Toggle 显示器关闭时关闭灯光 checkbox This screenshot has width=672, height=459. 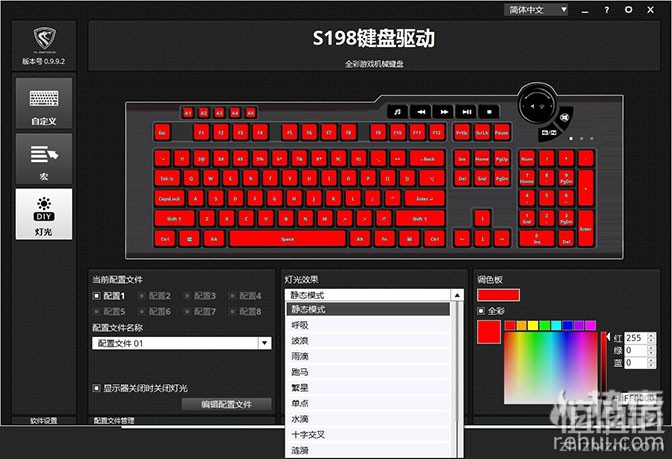(x=97, y=388)
